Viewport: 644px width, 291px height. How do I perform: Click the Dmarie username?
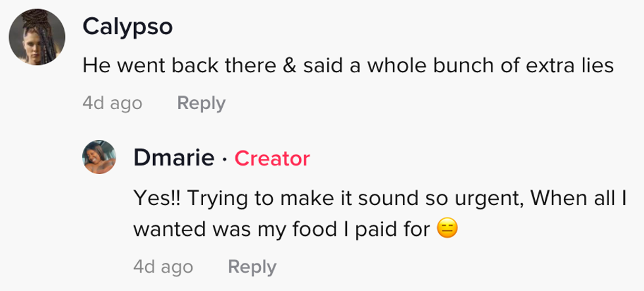(173, 158)
